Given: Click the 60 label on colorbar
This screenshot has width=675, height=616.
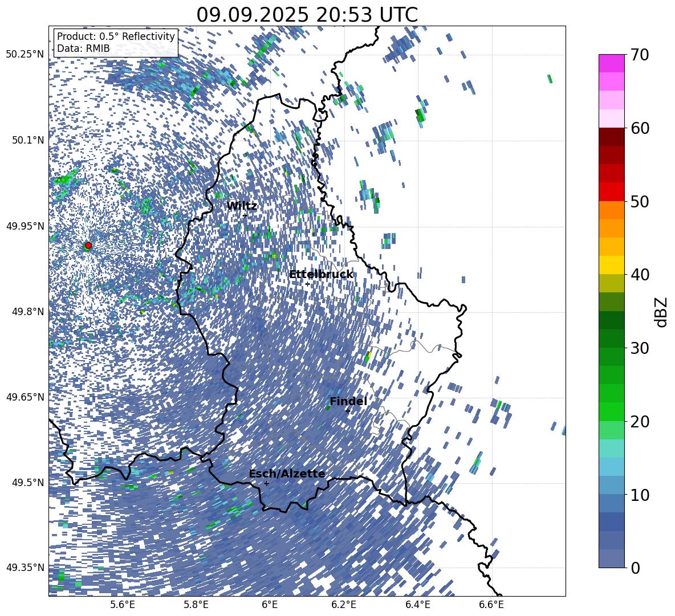Looking at the screenshot, I should [640, 128].
